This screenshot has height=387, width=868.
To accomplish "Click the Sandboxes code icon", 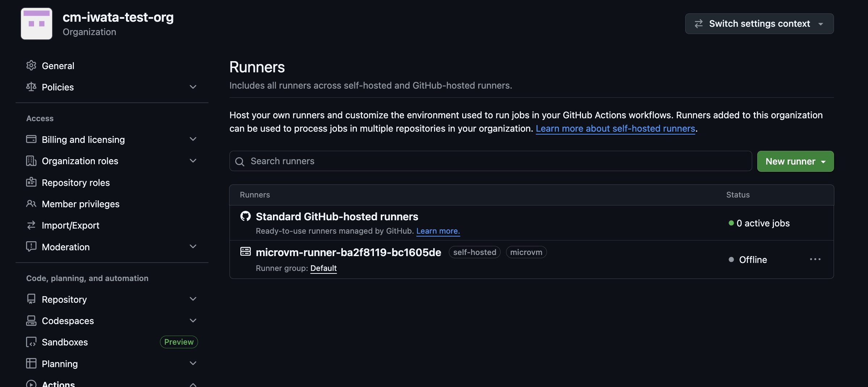I will click(31, 342).
